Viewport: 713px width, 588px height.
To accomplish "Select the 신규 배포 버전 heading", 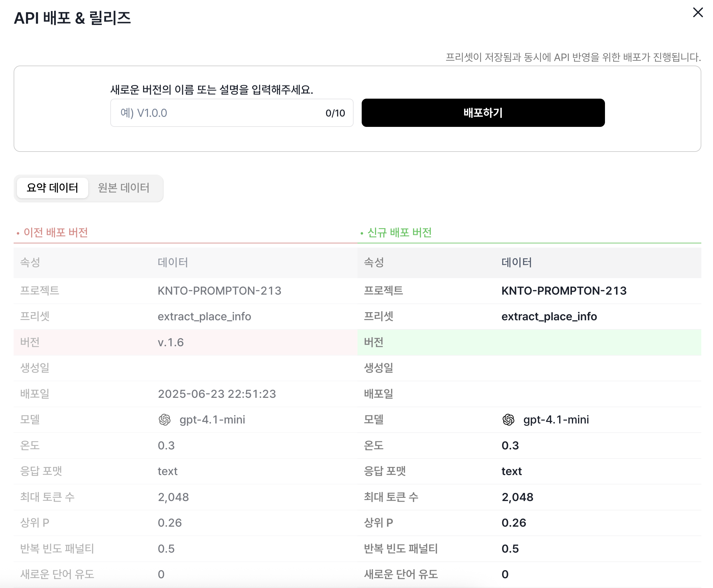I will click(x=399, y=233).
